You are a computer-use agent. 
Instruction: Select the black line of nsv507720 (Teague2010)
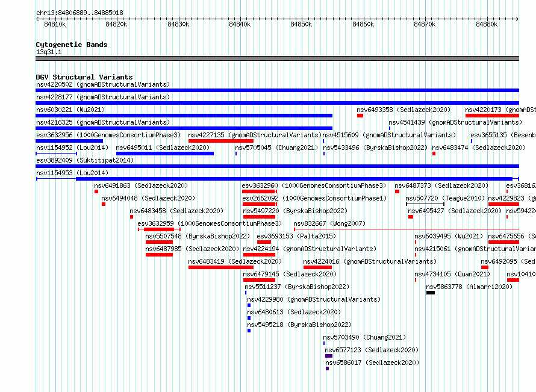point(425,204)
